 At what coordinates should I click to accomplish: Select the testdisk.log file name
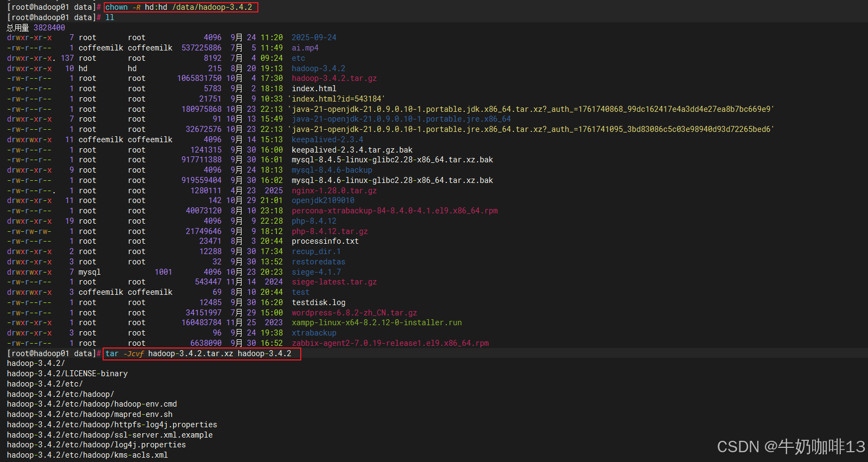click(319, 302)
